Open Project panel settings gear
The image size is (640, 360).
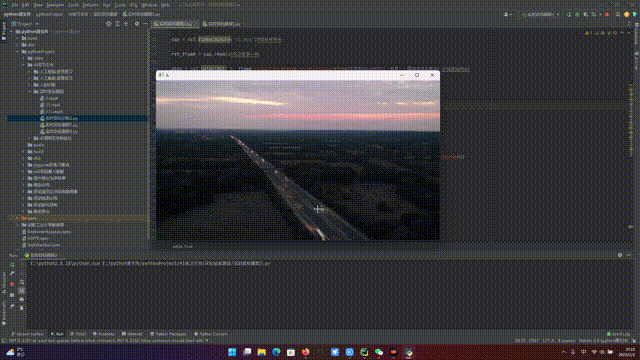(x=137, y=24)
